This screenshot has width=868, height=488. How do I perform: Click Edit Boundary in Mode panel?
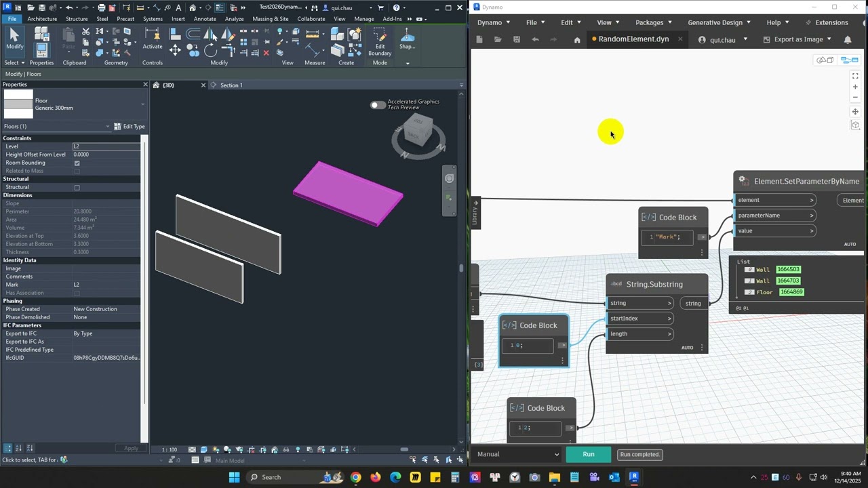pos(380,42)
